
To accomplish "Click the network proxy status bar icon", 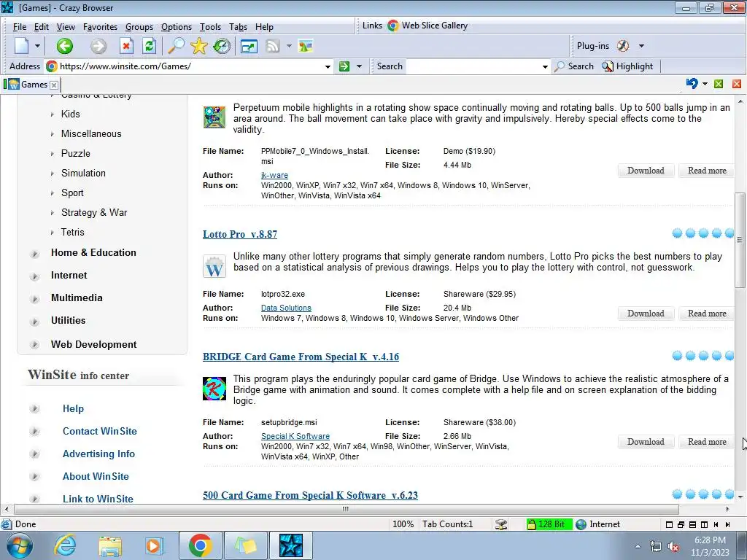I will coord(500,524).
